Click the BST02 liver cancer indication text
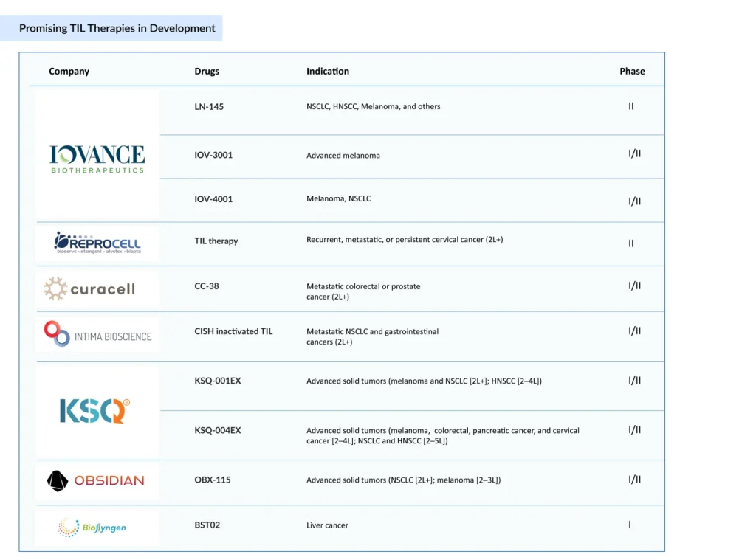The height and width of the screenshot is (560, 756). click(328, 525)
